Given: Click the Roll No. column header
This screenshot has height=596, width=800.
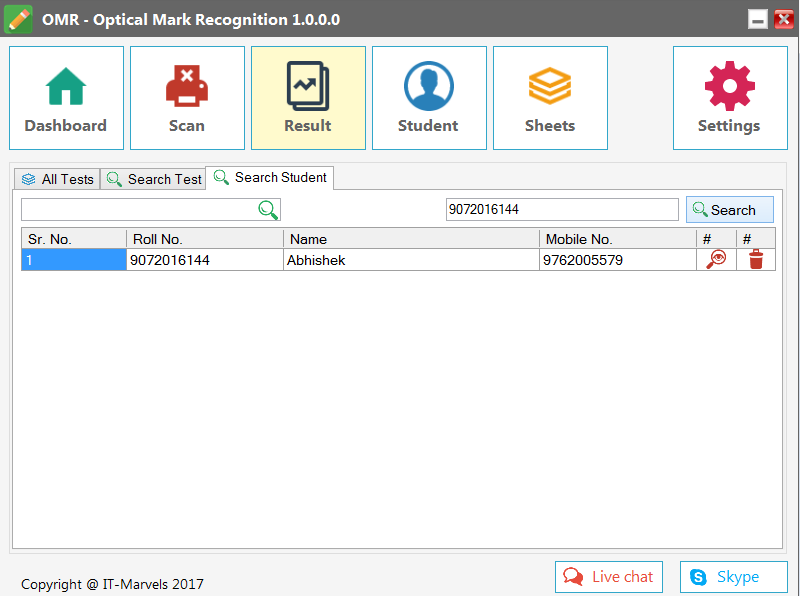Looking at the screenshot, I should pos(205,239).
